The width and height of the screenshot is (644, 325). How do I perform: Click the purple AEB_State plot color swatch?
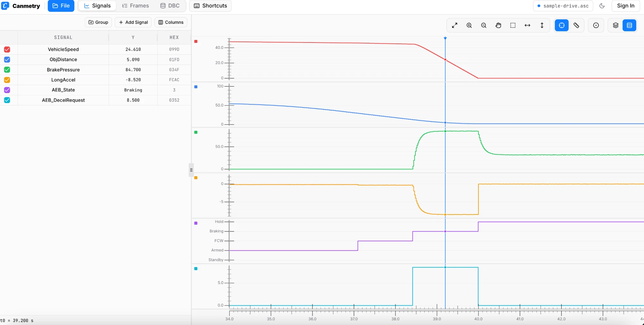(x=196, y=223)
